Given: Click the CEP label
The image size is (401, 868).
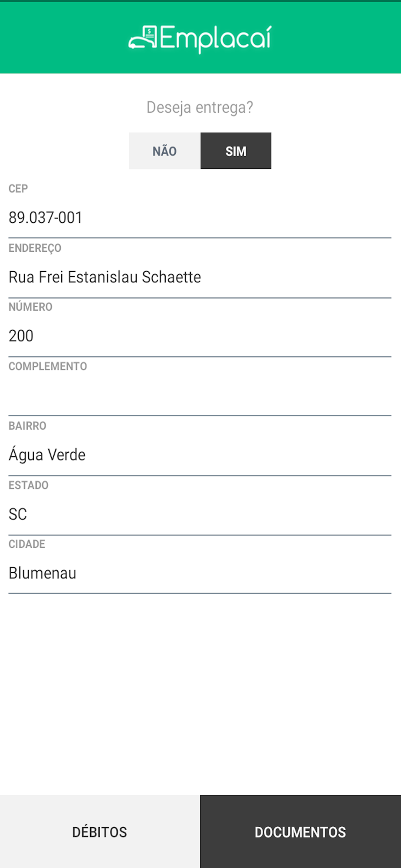Looking at the screenshot, I should (x=18, y=189).
